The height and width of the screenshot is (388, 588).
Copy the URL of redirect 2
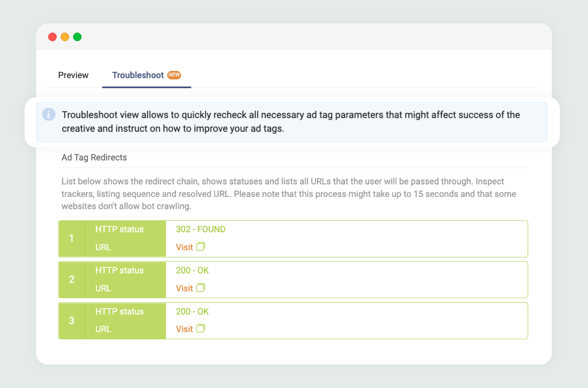tap(201, 287)
